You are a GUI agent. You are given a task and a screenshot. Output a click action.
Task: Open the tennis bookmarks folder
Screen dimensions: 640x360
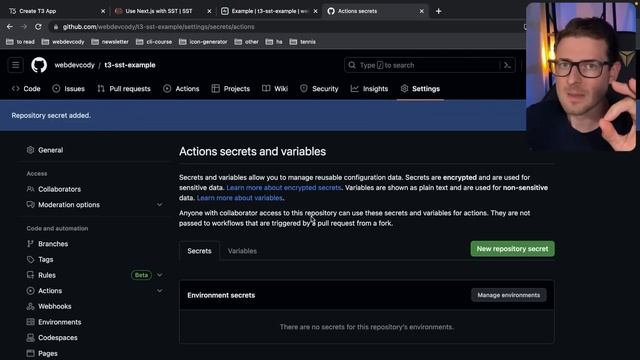(302, 42)
